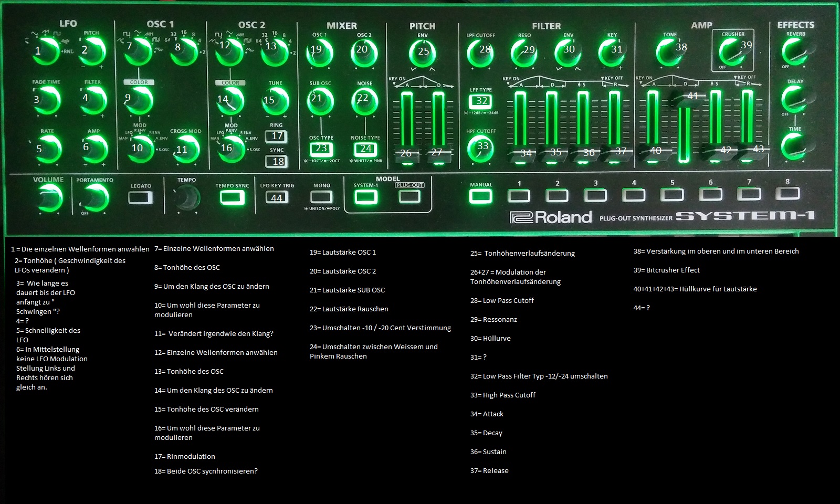Select the SYSTEM-1 model button
The height and width of the screenshot is (504, 840).
pyautogui.click(x=366, y=197)
